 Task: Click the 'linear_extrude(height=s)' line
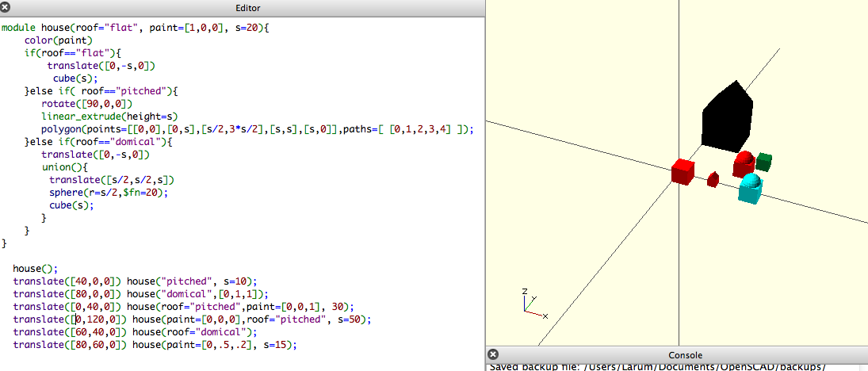(x=110, y=117)
